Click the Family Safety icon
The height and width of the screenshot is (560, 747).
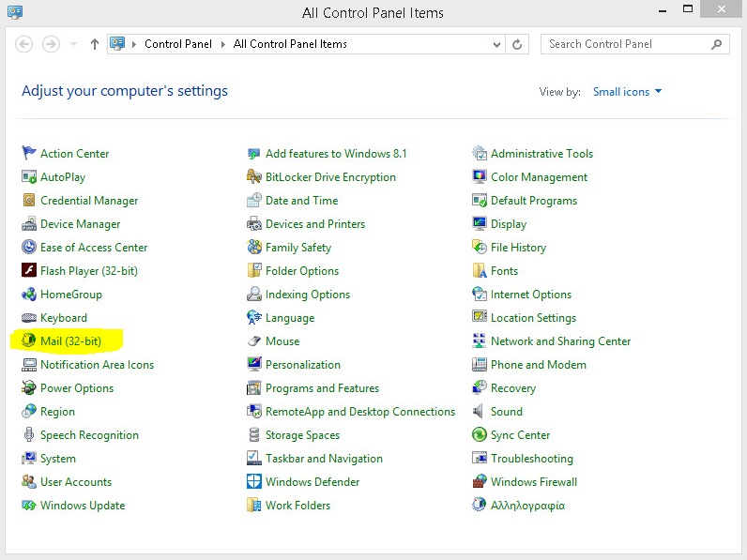click(254, 247)
